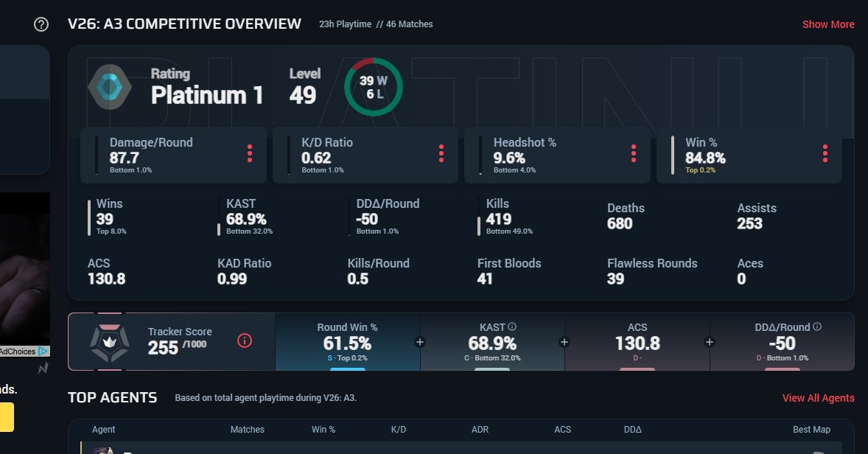Screen dimensions: 868x454
Task: Open View All Agents link
Action: [818, 398]
